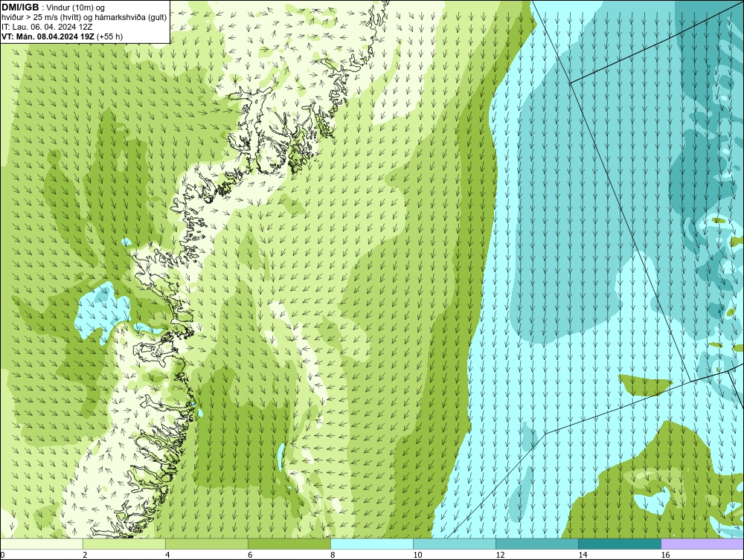Click the '(+55 h)' forecast offset
744x560 pixels.
109,36
